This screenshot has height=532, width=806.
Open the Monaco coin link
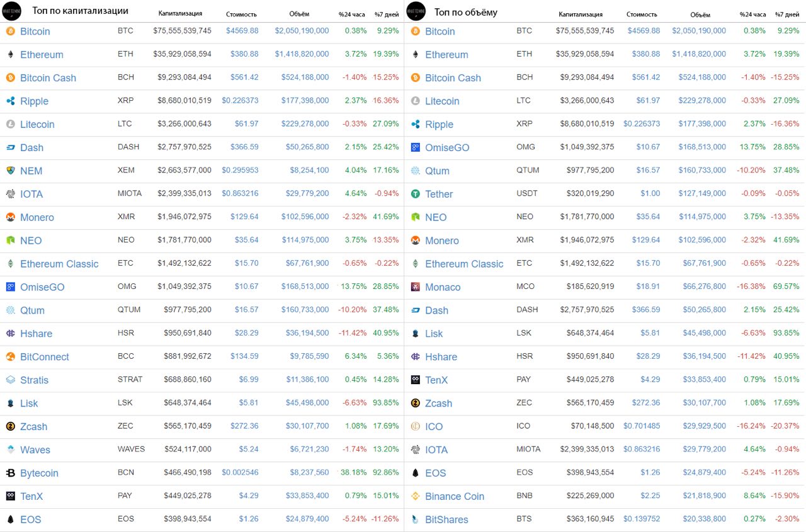tap(443, 286)
